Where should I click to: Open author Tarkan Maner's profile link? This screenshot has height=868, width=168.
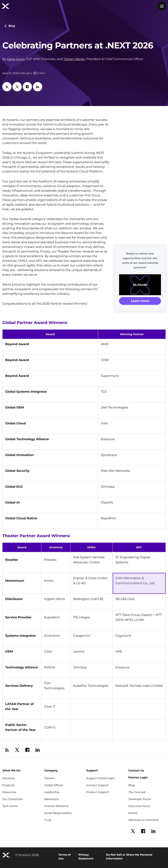(74, 59)
